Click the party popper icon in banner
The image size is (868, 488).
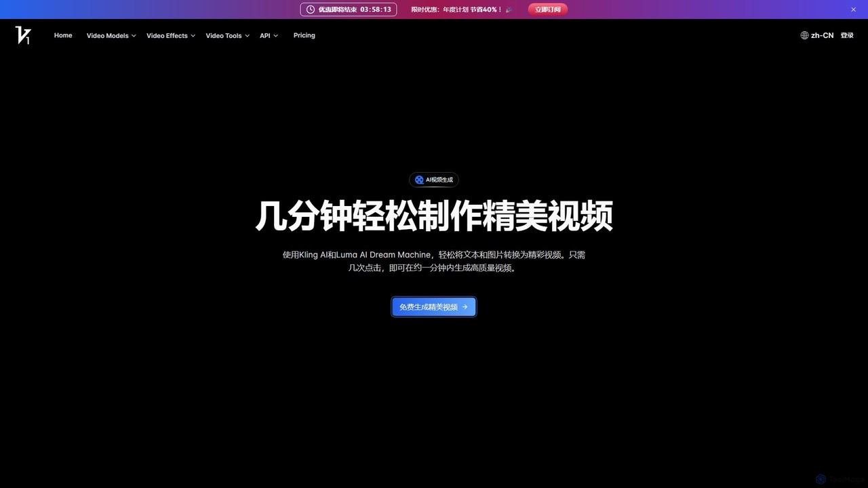[x=509, y=9]
